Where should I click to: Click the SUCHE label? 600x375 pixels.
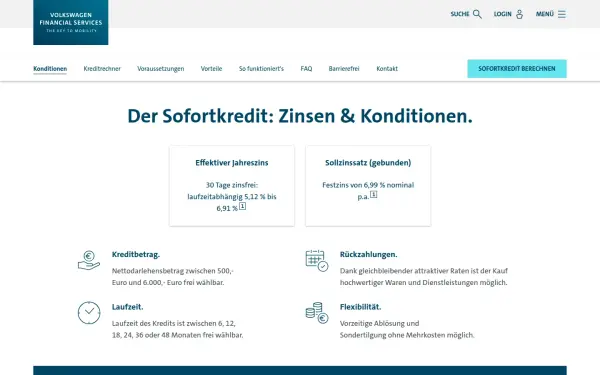pos(460,14)
